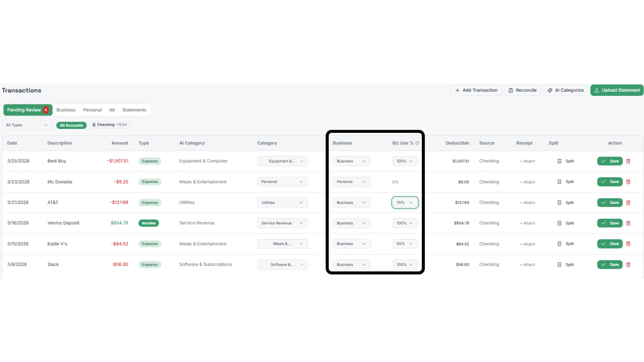This screenshot has height=362, width=644.
Task: Click the Reconcile button
Action: tap(522, 90)
